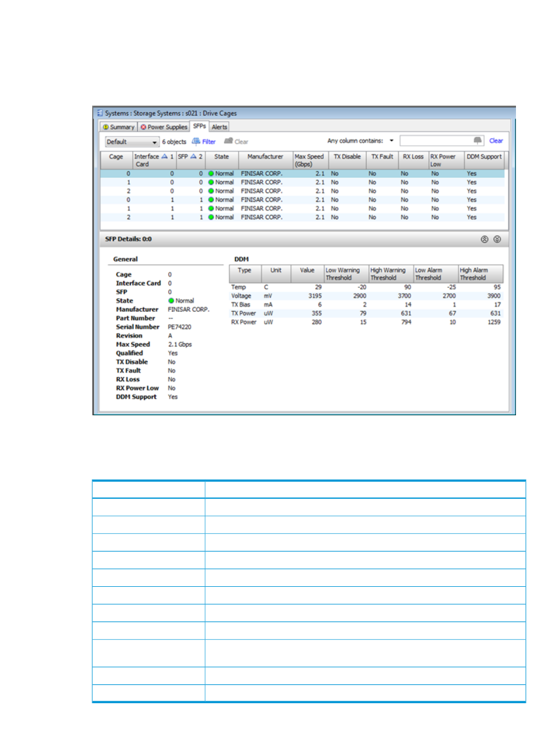Focus the column search input field
This screenshot has width=560, height=746.
441,141
